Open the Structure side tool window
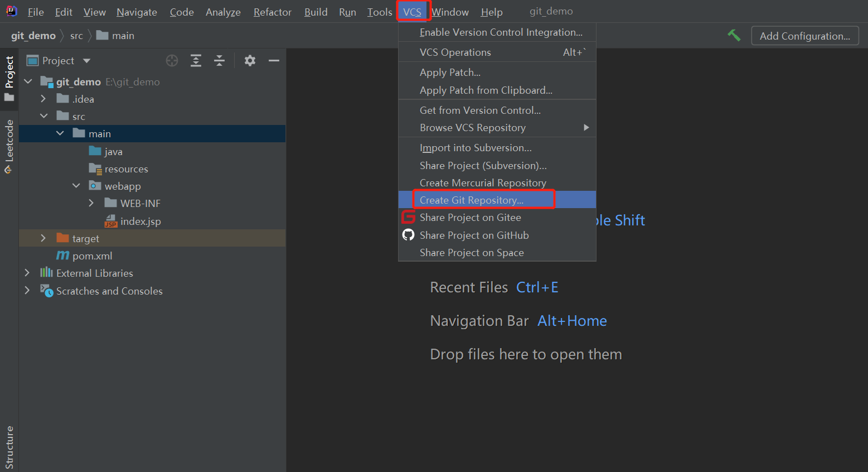 [9, 447]
